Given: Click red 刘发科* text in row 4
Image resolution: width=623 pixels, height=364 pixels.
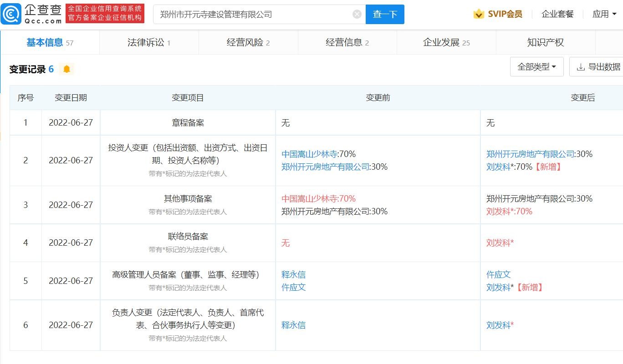Looking at the screenshot, I should tap(500, 243).
